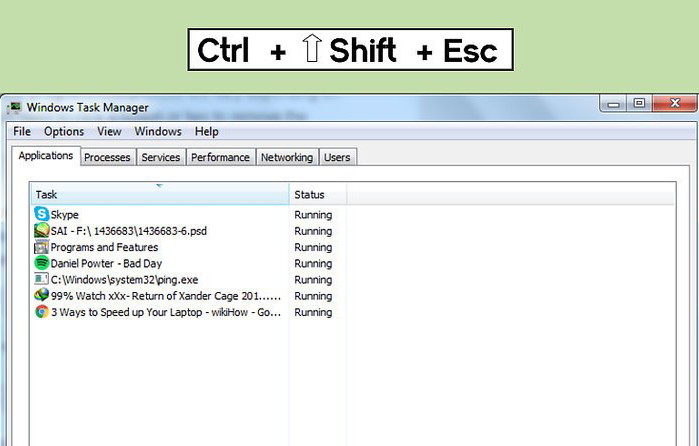Click the Task Manager title bar icon
699x446 pixels.
point(15,107)
